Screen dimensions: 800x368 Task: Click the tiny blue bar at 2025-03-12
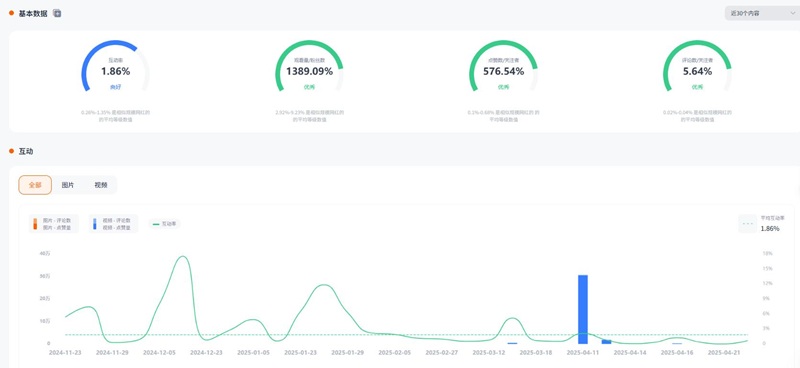point(512,343)
